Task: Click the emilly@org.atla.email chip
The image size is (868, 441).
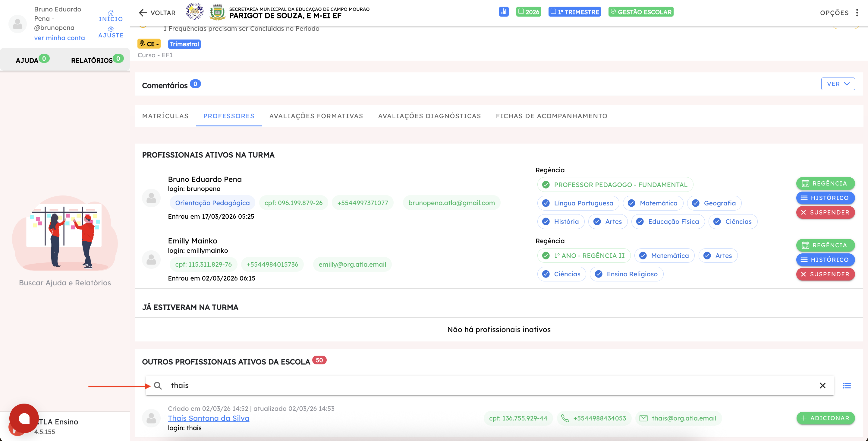Action: tap(352, 264)
